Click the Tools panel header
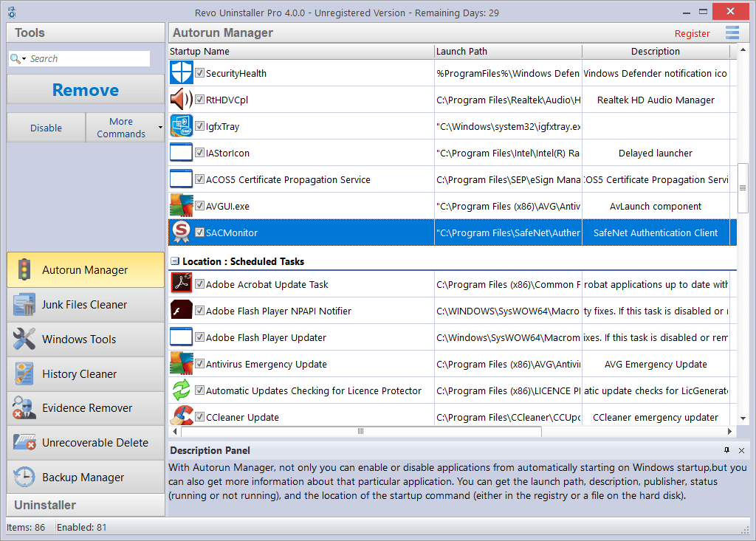 tap(86, 32)
